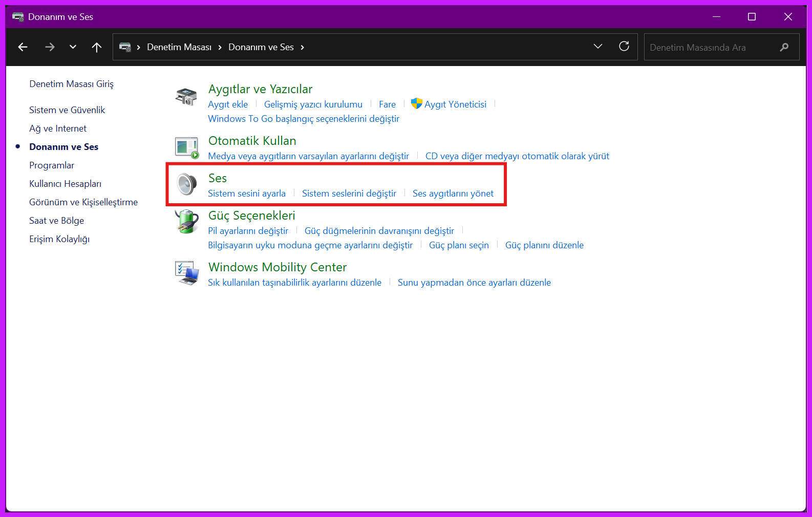The height and width of the screenshot is (517, 812).
Task: Refresh the Control Panel view
Action: point(624,47)
